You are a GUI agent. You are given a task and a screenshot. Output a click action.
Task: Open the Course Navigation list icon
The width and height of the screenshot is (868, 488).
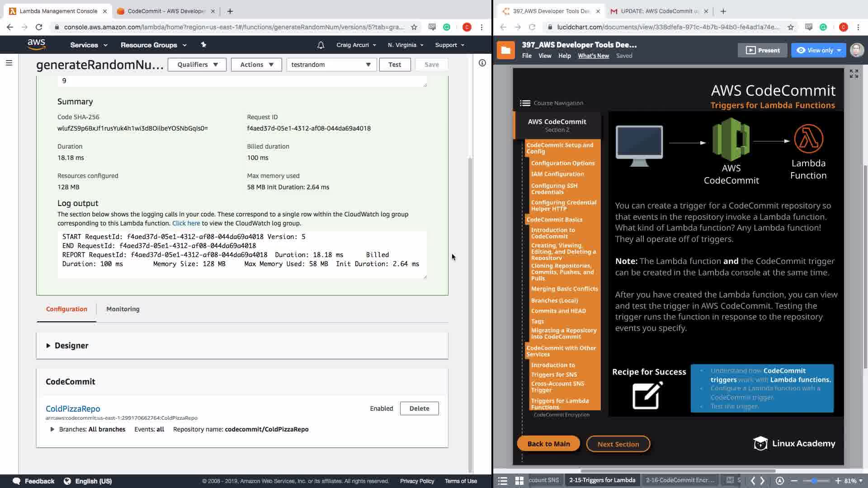[525, 103]
